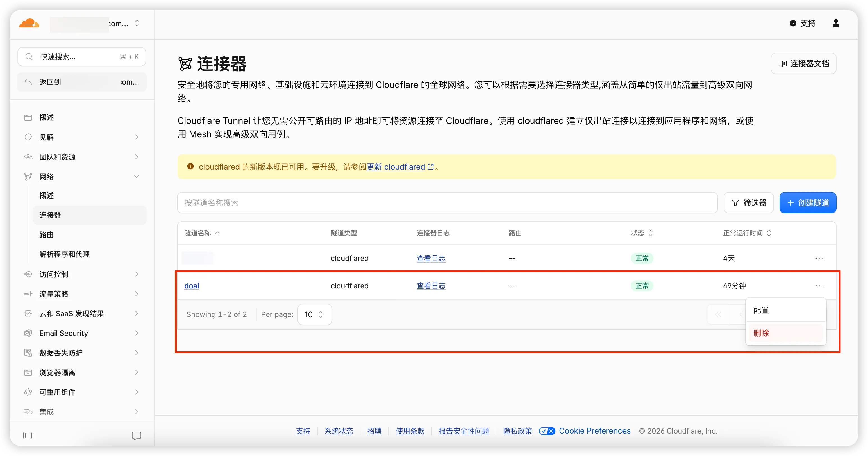This screenshot has height=456, width=868.
Task: Click the 支持 footer link
Action: (x=303, y=431)
